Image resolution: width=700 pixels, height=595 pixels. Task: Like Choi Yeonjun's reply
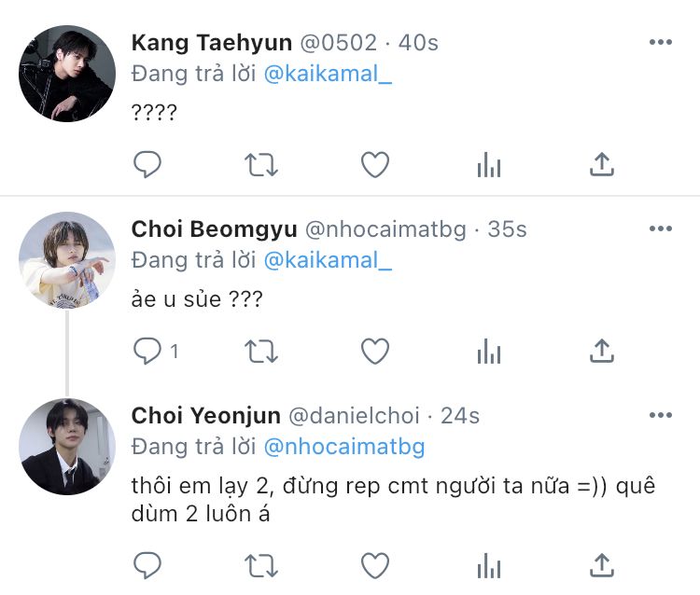tap(374, 564)
